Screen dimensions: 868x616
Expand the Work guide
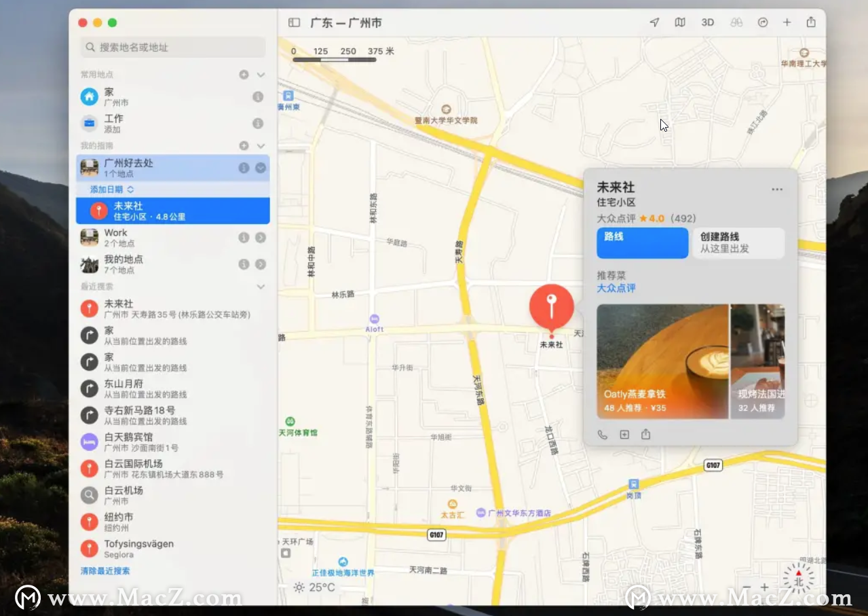[x=261, y=238]
